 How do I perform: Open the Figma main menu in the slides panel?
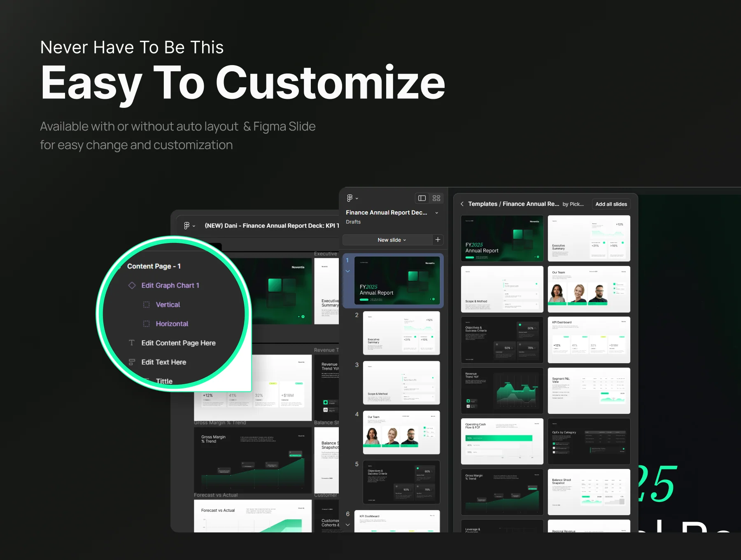click(x=352, y=198)
